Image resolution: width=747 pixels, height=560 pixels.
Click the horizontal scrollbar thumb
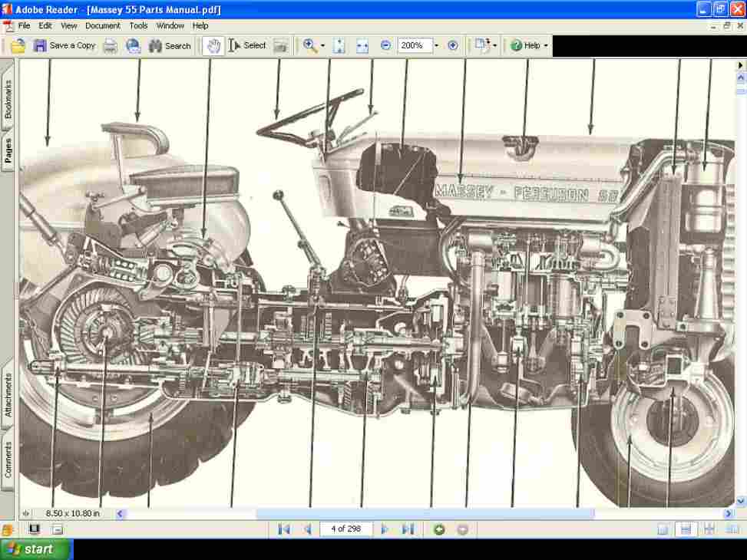click(x=425, y=514)
